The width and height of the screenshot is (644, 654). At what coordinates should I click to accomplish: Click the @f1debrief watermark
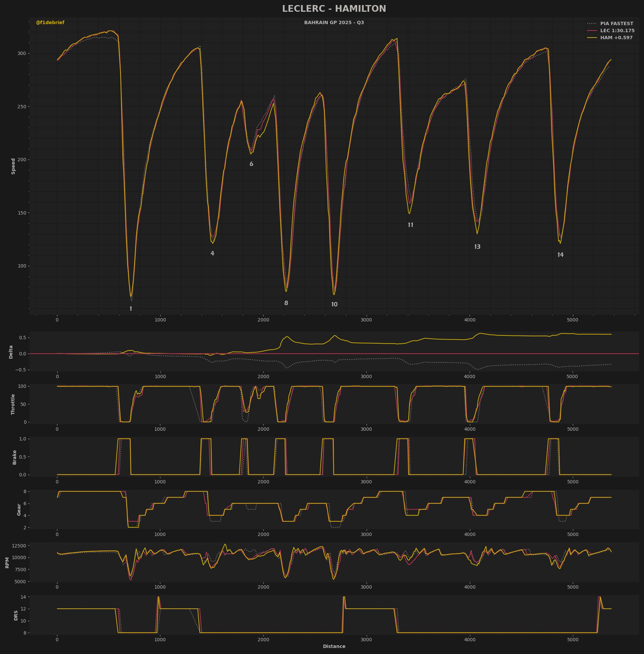pyautogui.click(x=50, y=23)
